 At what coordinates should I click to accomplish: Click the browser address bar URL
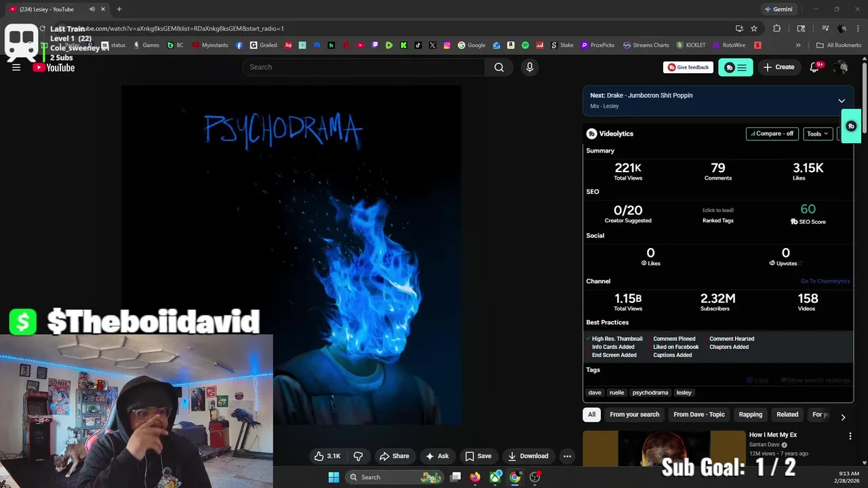[x=183, y=28]
